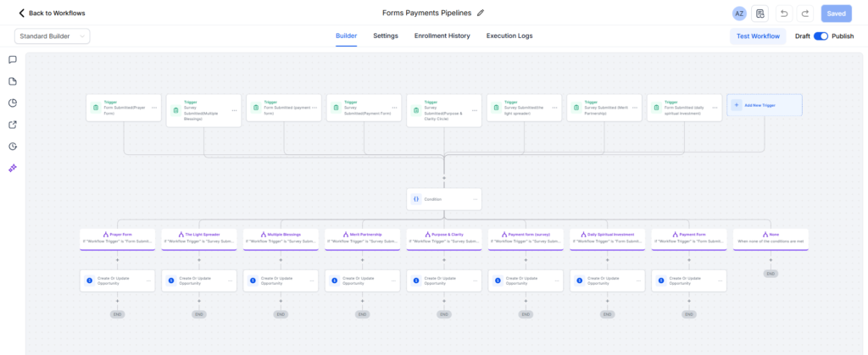The image size is (868, 355).
Task: Click the redo arrow icon
Action: [x=805, y=14]
